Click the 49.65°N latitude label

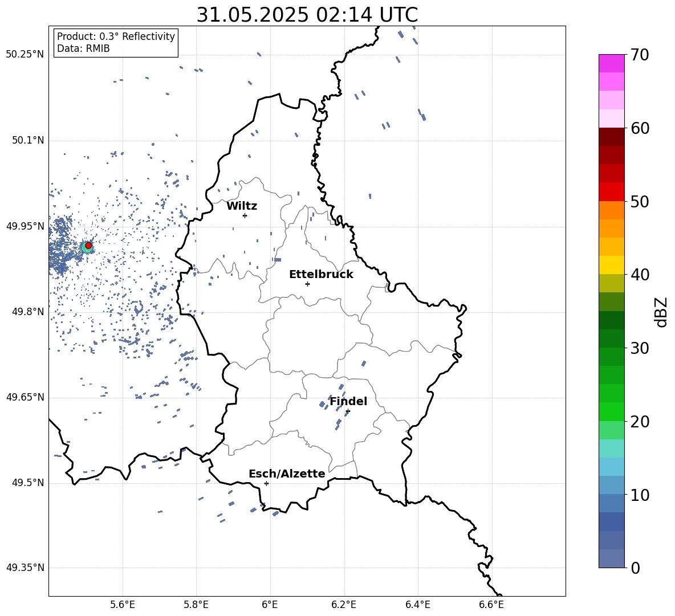coord(25,397)
